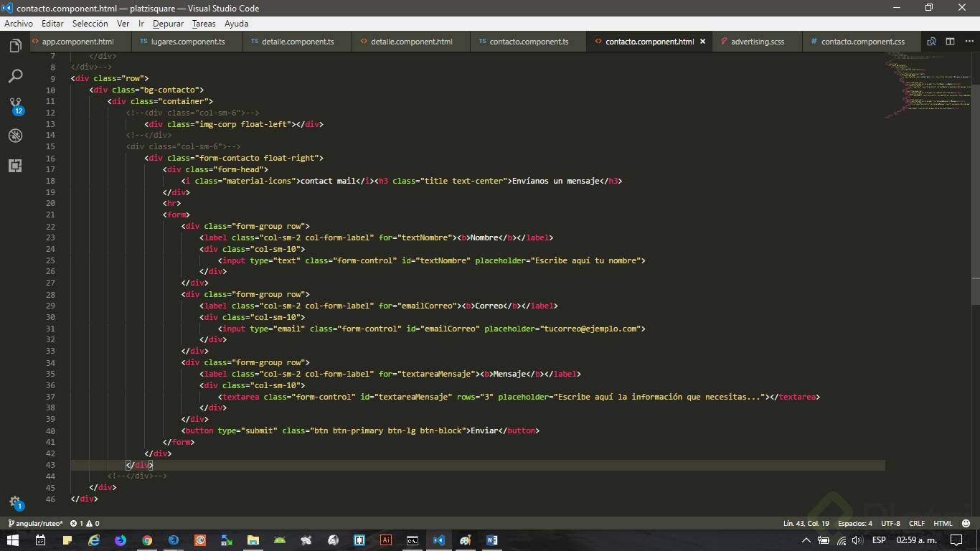Click the "Envíanos un mensaje" heading text

[x=555, y=181]
